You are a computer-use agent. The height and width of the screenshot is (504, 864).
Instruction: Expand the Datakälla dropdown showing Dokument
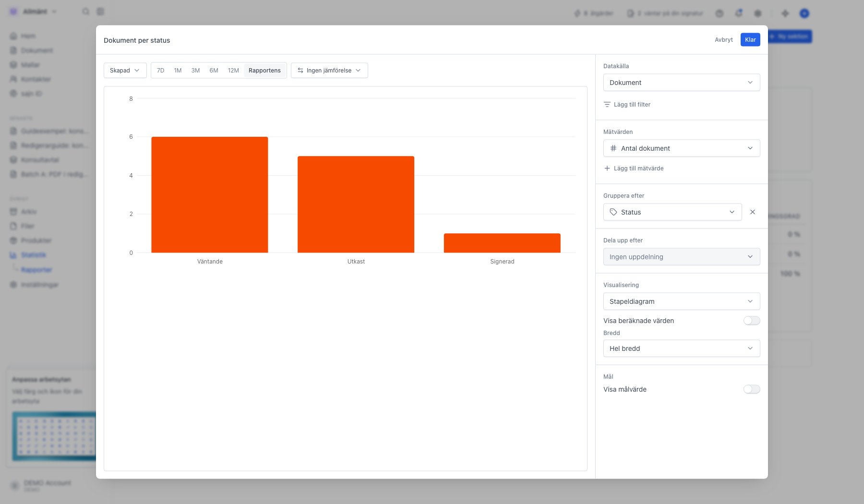point(682,83)
